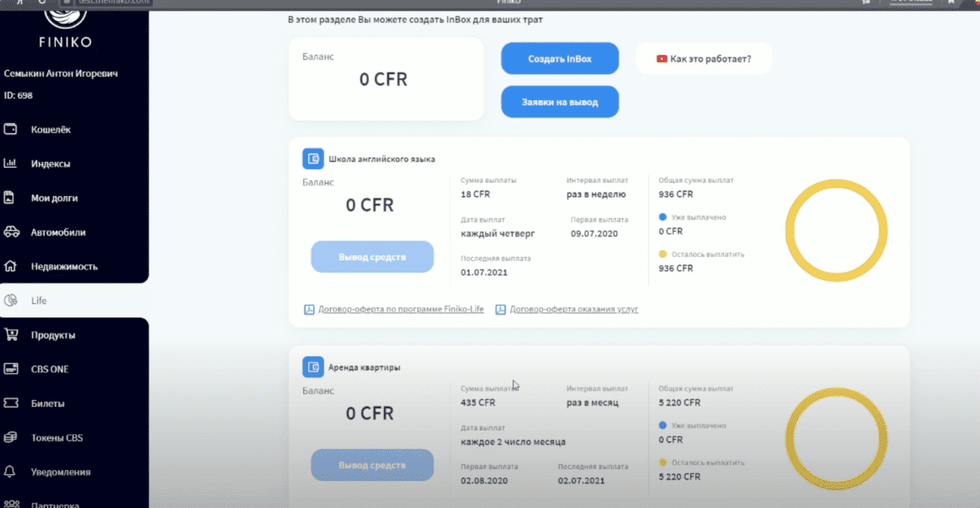
Task: Click the 435 CFR payment amount
Action: tap(478, 402)
